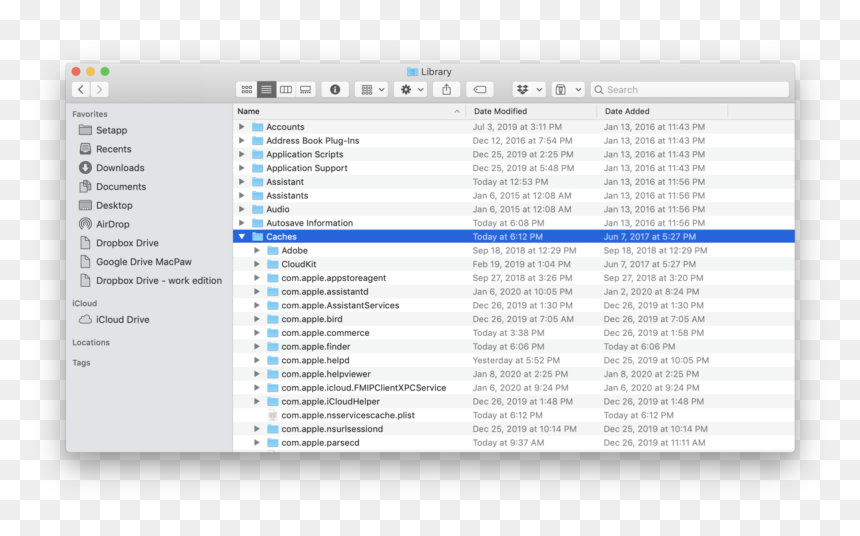Select the Assistants folder row

point(514,195)
